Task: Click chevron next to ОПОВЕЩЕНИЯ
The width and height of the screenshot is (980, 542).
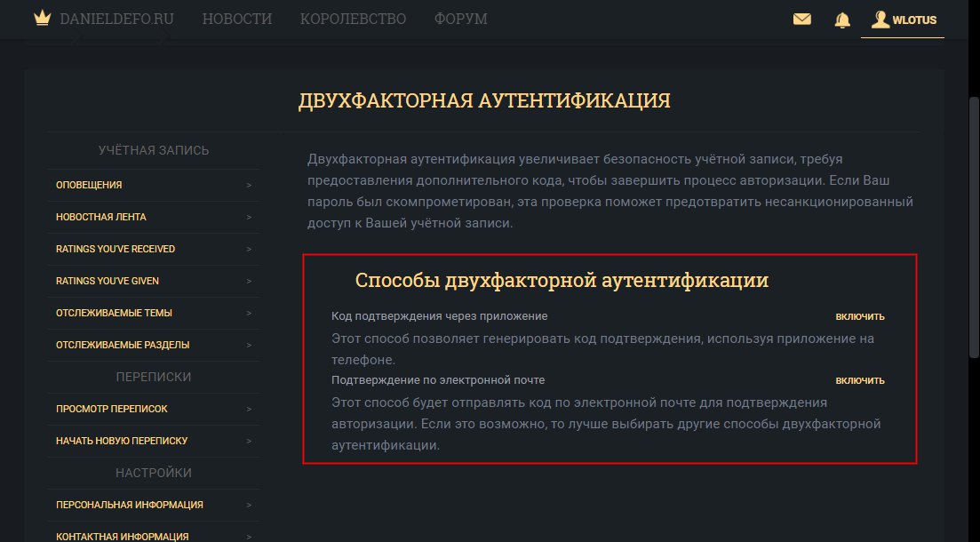Action: (249, 185)
